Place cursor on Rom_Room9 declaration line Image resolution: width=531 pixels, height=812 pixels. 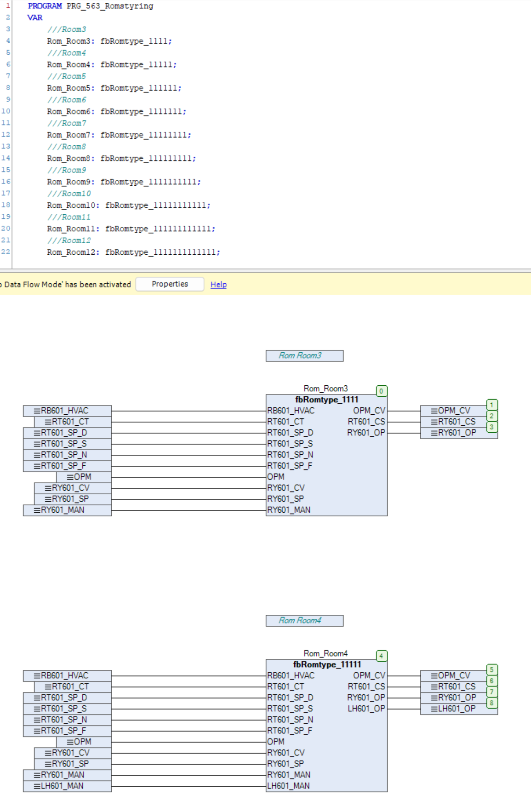(124, 182)
